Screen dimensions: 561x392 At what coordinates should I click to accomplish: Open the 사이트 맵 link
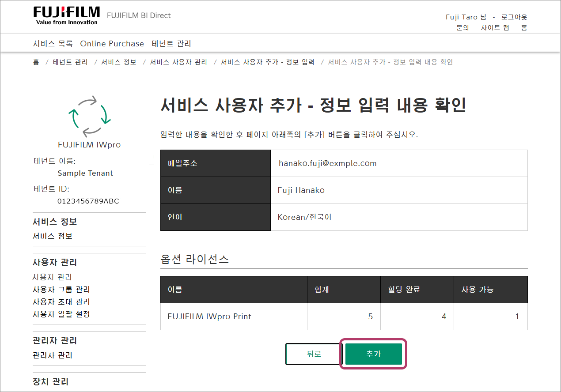(x=495, y=28)
